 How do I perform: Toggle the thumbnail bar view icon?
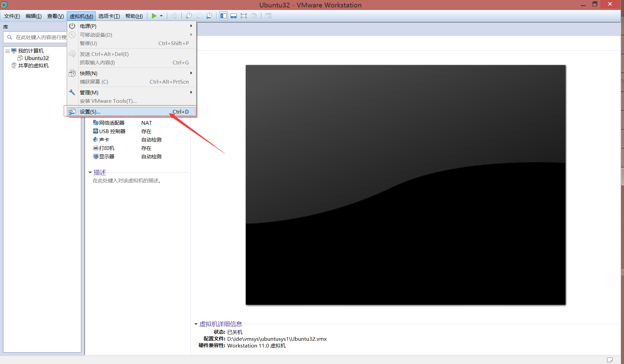[234, 16]
